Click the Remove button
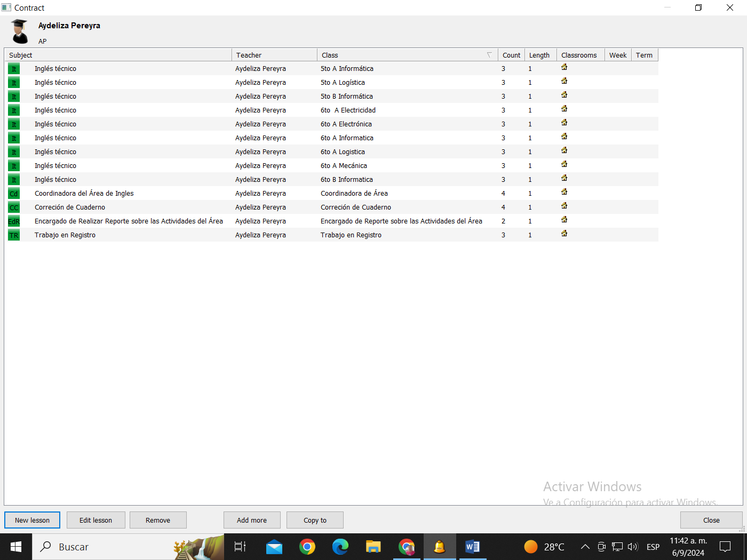Viewport: 747px width, 560px height. (158, 520)
